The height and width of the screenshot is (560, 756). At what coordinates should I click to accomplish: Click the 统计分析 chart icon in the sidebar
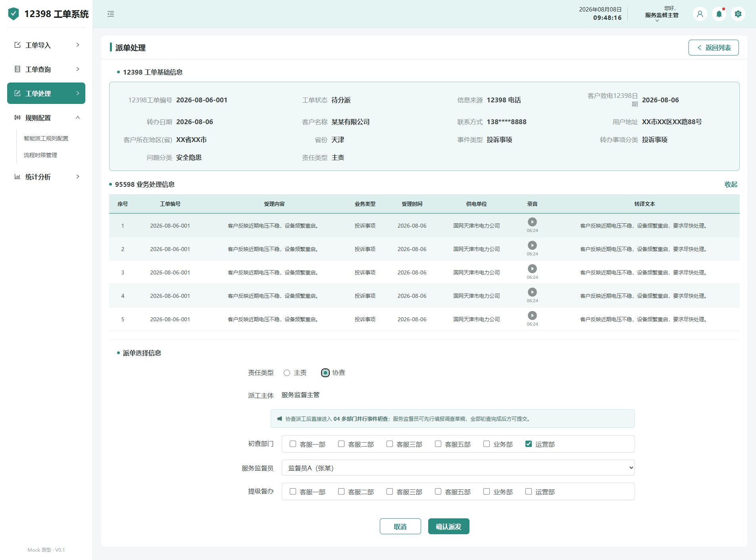pos(17,176)
